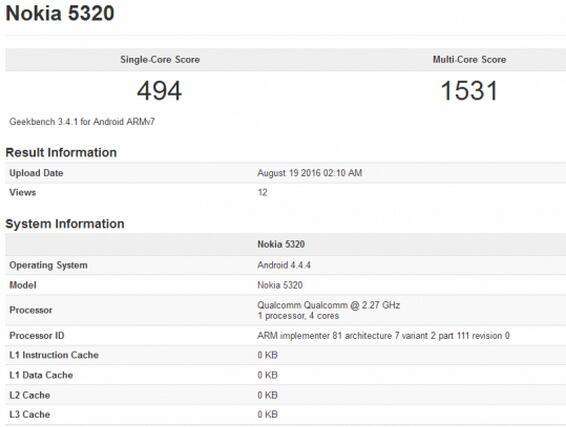Select the August 19 2016 upload date value
Viewport: 566px width, 427px height.
tap(310, 173)
